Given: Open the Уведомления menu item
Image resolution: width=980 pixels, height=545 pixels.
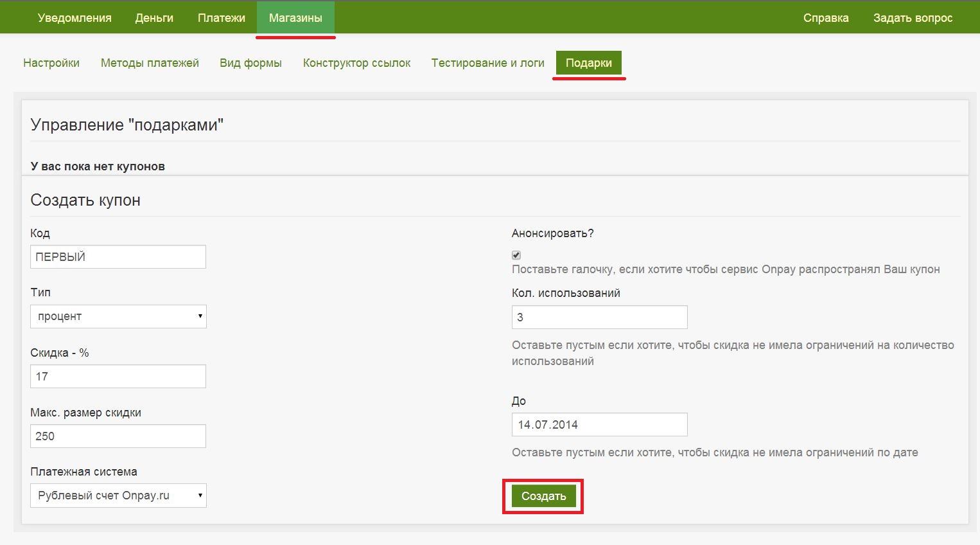Looking at the screenshot, I should [x=74, y=18].
